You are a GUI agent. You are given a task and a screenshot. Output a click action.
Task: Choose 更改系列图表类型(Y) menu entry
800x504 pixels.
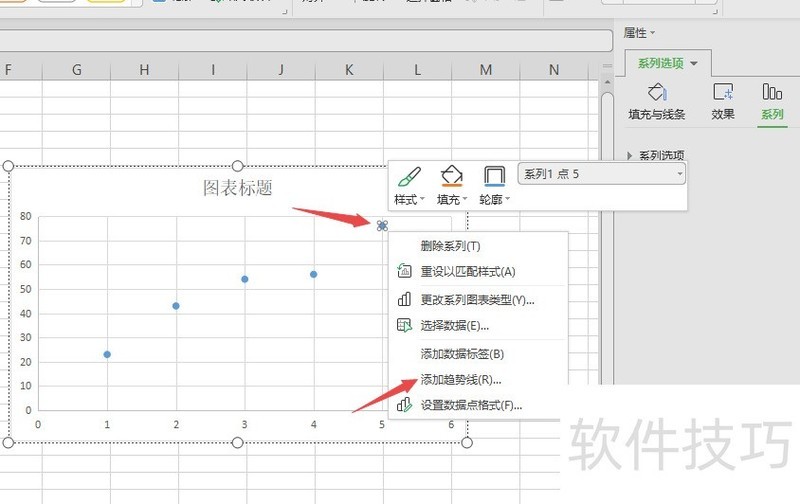(478, 300)
